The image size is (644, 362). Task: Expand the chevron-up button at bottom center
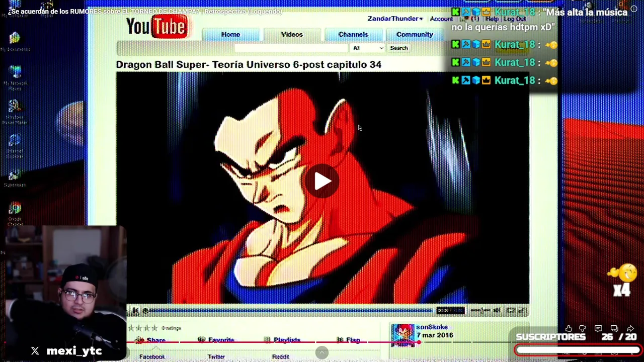322,352
